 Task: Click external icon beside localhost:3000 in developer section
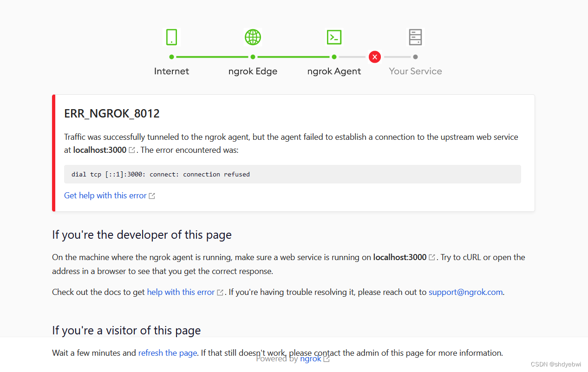point(432,257)
